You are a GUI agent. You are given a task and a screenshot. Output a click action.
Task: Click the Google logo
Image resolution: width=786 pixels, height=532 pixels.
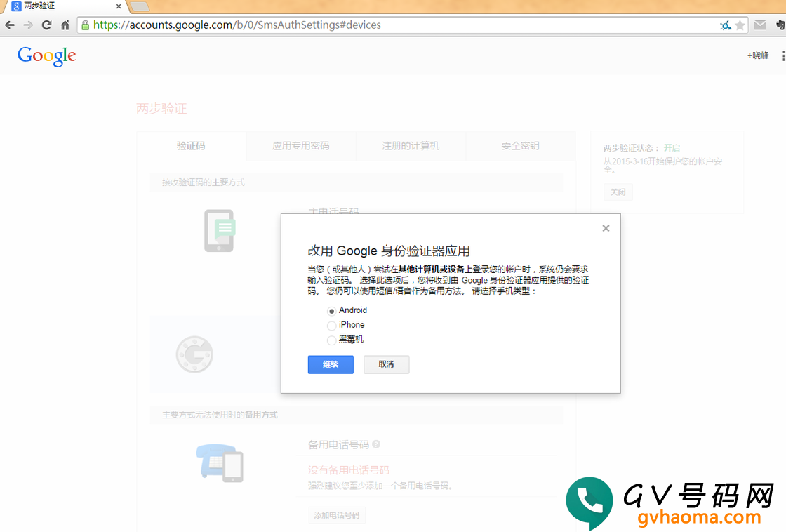click(x=46, y=55)
